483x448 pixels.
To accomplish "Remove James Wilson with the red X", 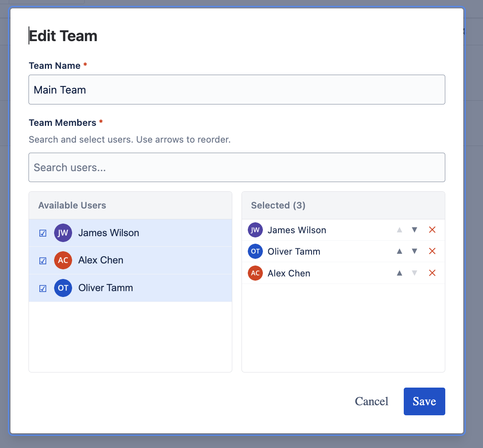I will click(432, 230).
